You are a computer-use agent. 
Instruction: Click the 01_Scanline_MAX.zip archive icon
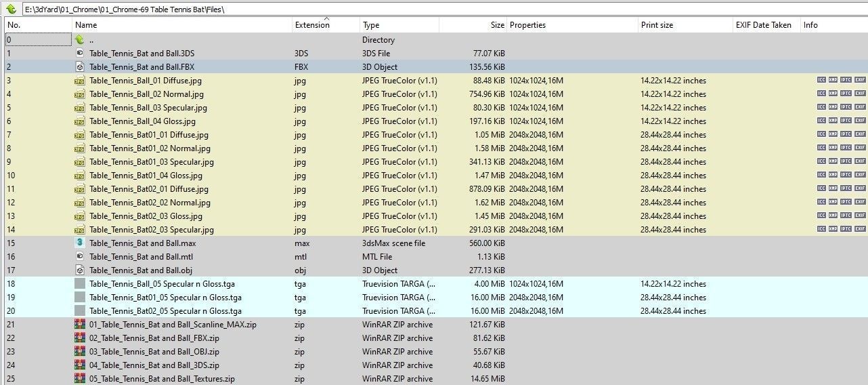click(x=79, y=324)
